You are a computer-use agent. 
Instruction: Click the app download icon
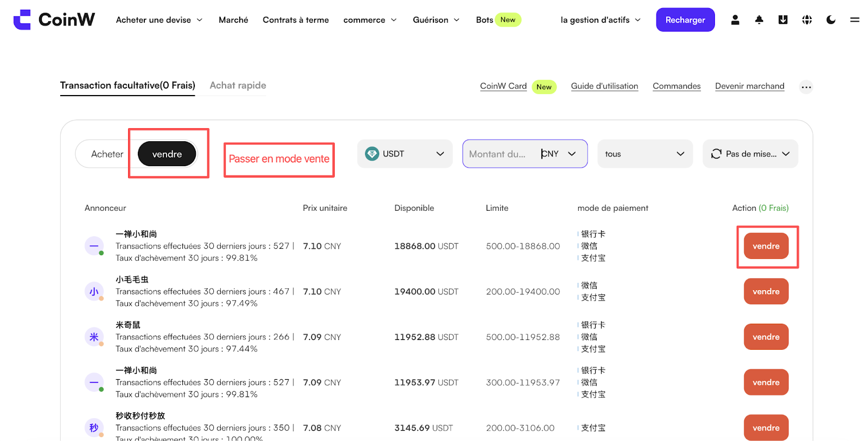[x=783, y=20]
